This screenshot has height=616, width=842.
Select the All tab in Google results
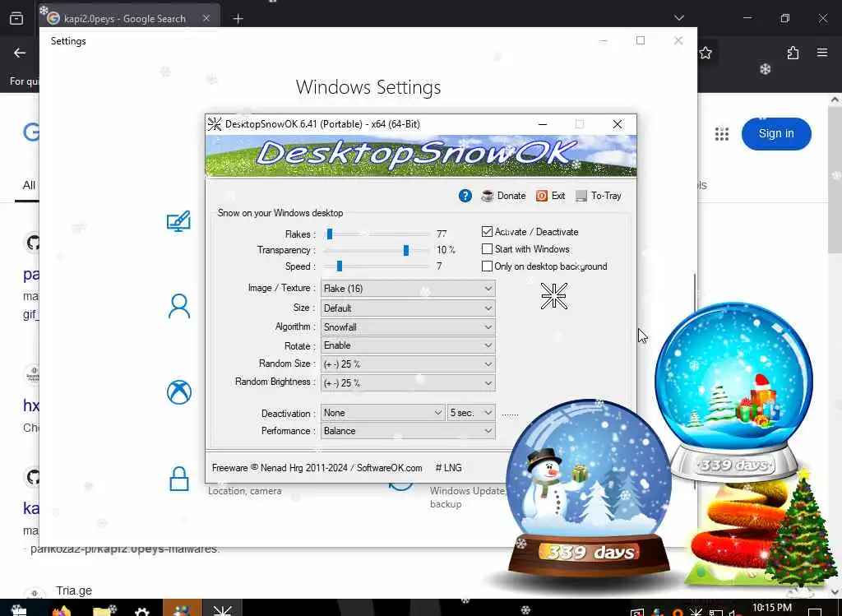tap(29, 185)
